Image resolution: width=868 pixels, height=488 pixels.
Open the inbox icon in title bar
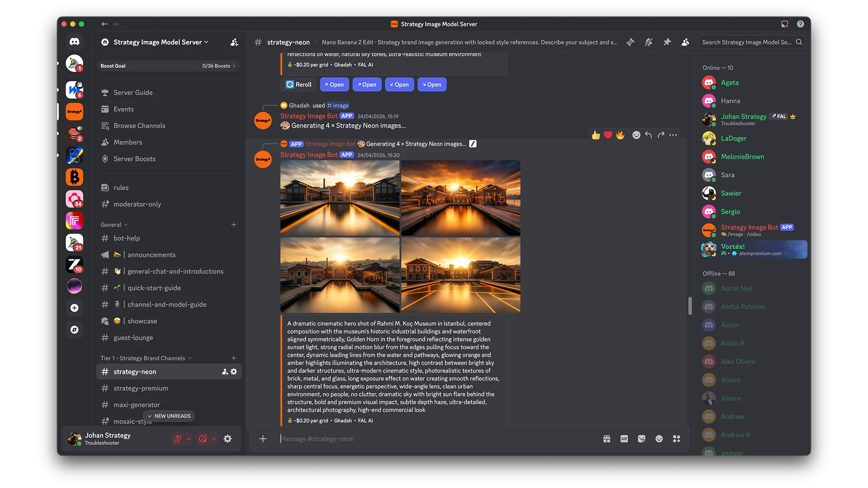[785, 24]
